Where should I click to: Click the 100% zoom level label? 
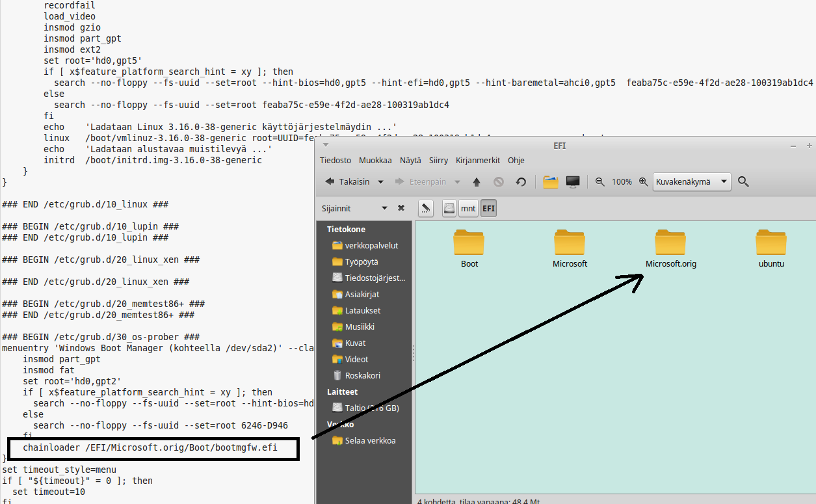coord(622,182)
